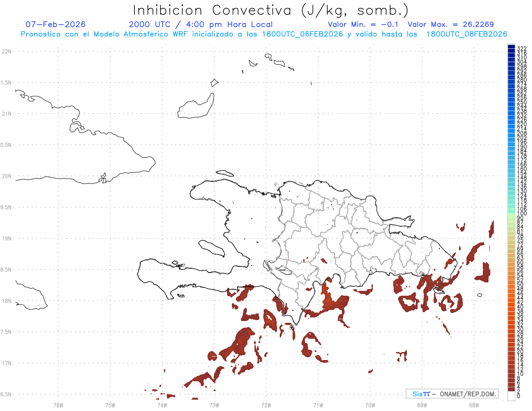
Task: Click the swatch between 40 and 42 labels
Action: click(x=512, y=305)
